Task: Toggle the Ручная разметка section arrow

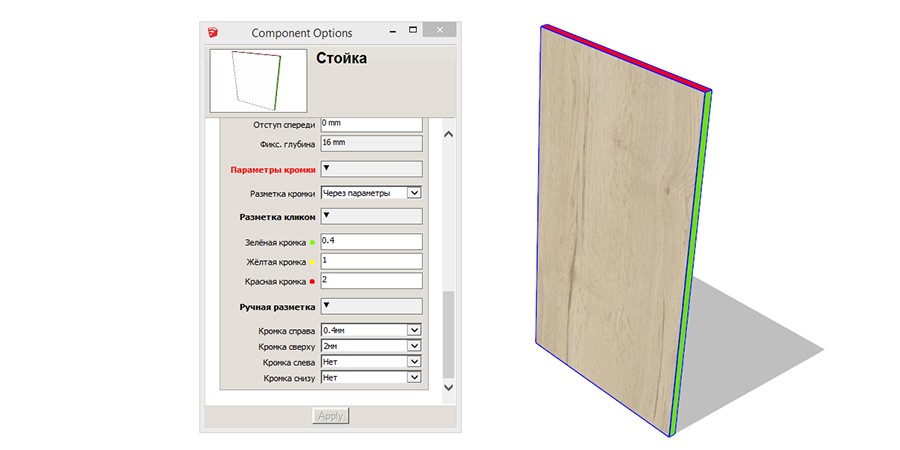Action: tap(326, 306)
